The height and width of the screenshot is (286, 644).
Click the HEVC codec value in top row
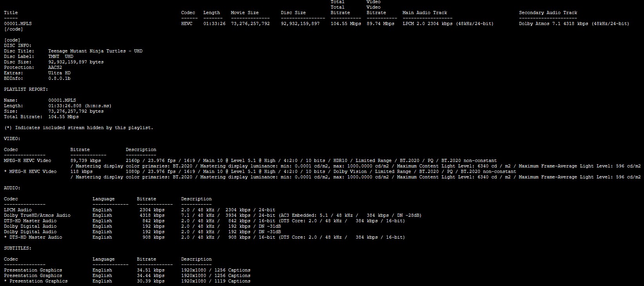click(x=186, y=23)
